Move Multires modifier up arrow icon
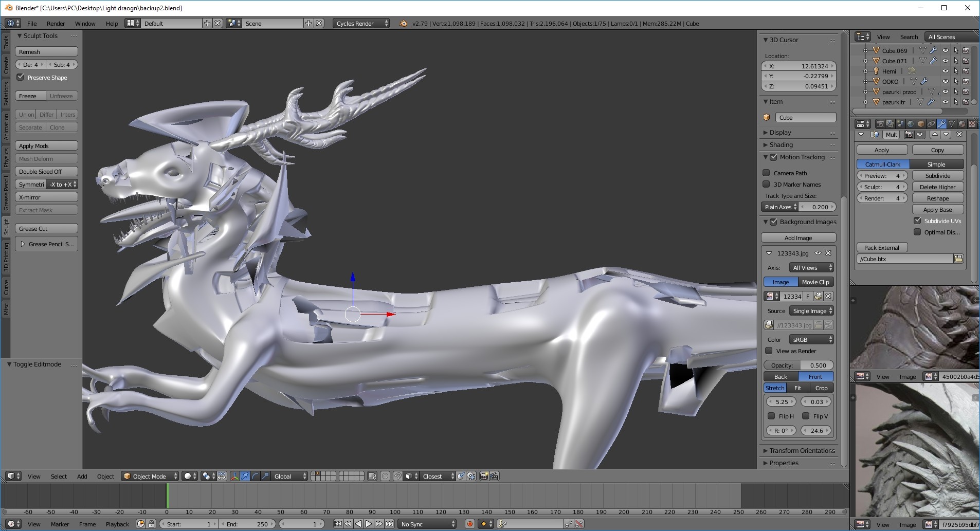 (x=935, y=135)
